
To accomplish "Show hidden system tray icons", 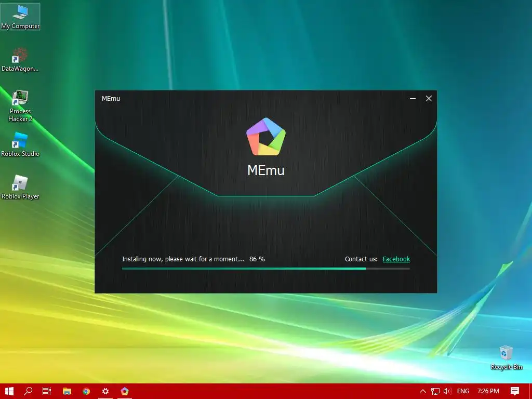I will [x=423, y=391].
